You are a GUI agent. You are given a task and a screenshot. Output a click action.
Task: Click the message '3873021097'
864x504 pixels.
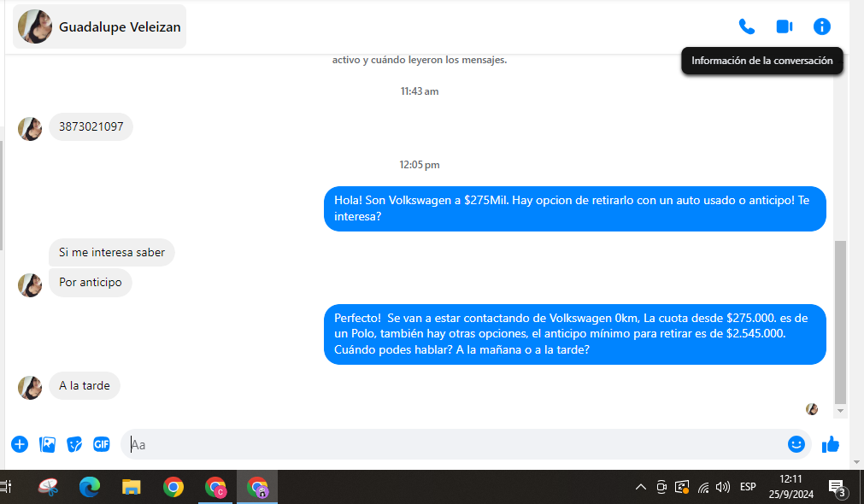[91, 126]
